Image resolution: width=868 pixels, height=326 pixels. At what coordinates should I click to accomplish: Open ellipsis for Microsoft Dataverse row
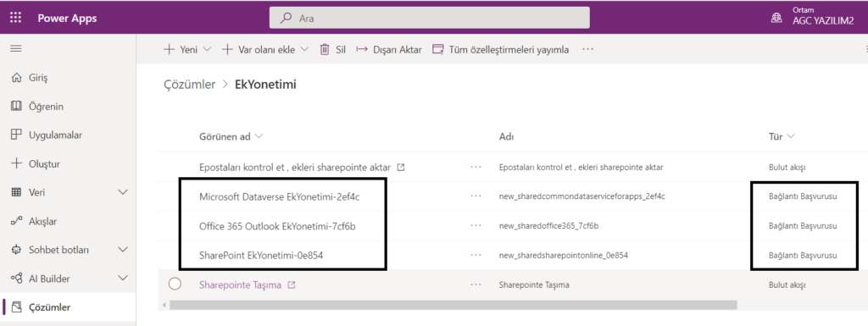coord(476,196)
